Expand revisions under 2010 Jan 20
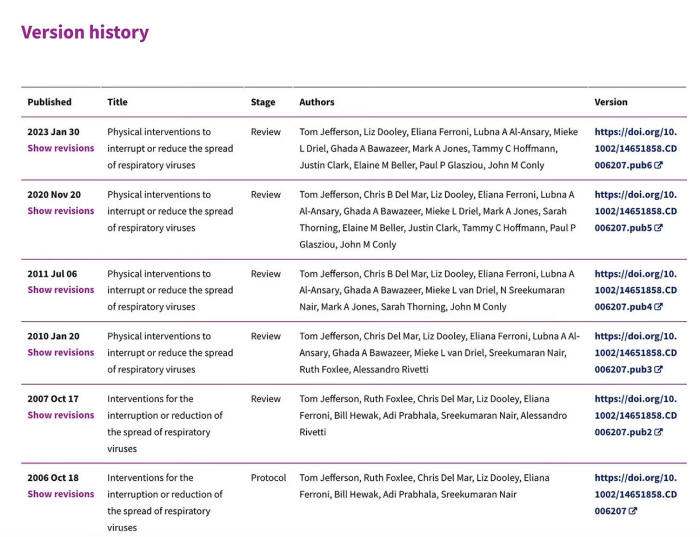This screenshot has height=537, width=700. 61,353
